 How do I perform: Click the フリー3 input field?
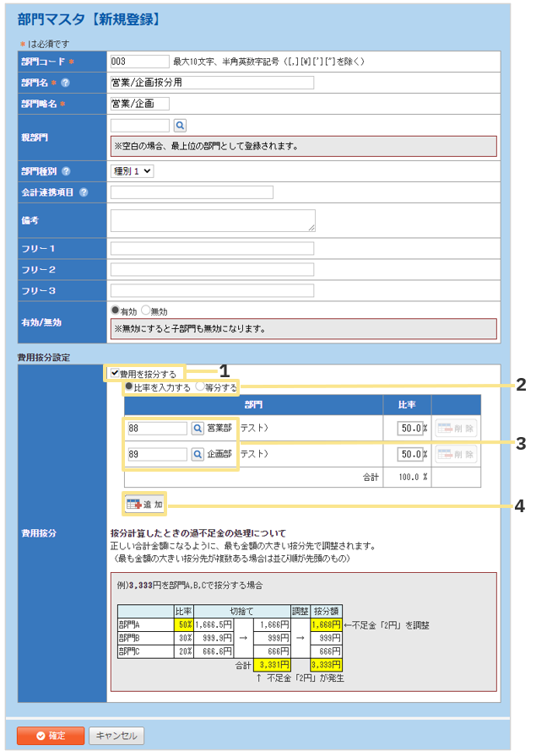pos(212,291)
